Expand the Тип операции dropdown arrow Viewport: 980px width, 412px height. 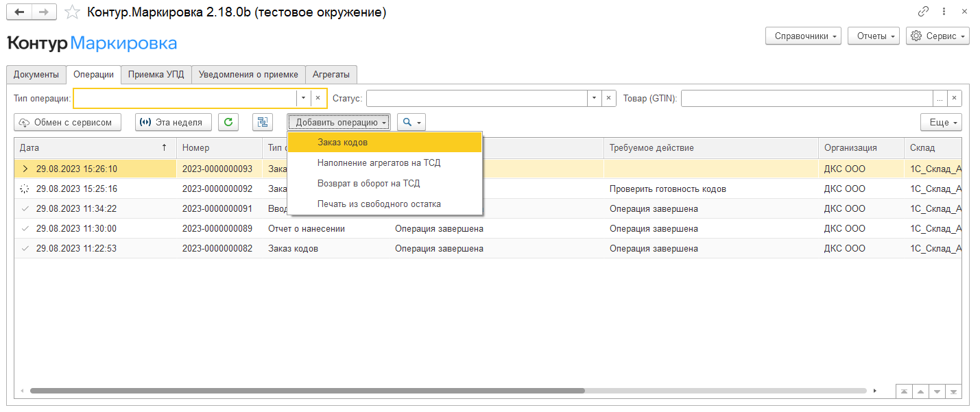[303, 98]
